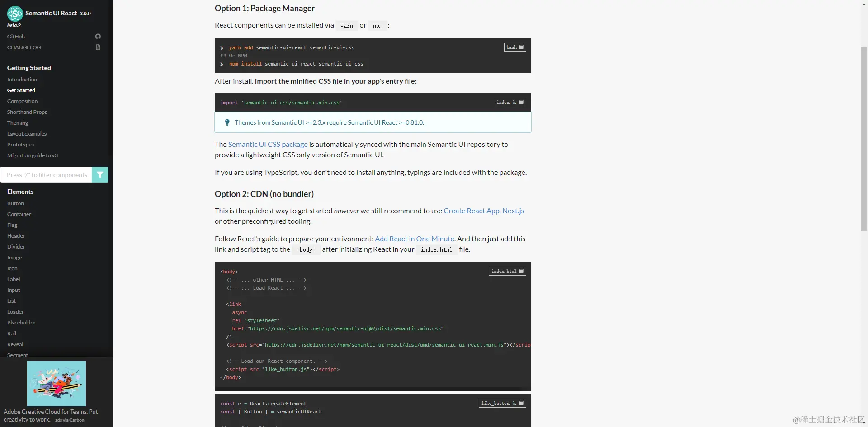Open Prototypes page
Viewport: 868px width, 427px height.
click(x=20, y=145)
